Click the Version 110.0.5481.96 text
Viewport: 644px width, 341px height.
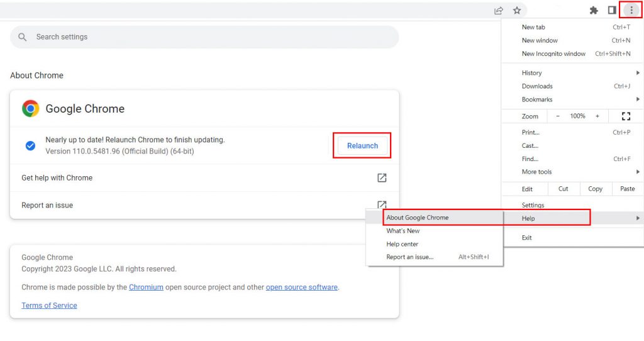tap(119, 151)
